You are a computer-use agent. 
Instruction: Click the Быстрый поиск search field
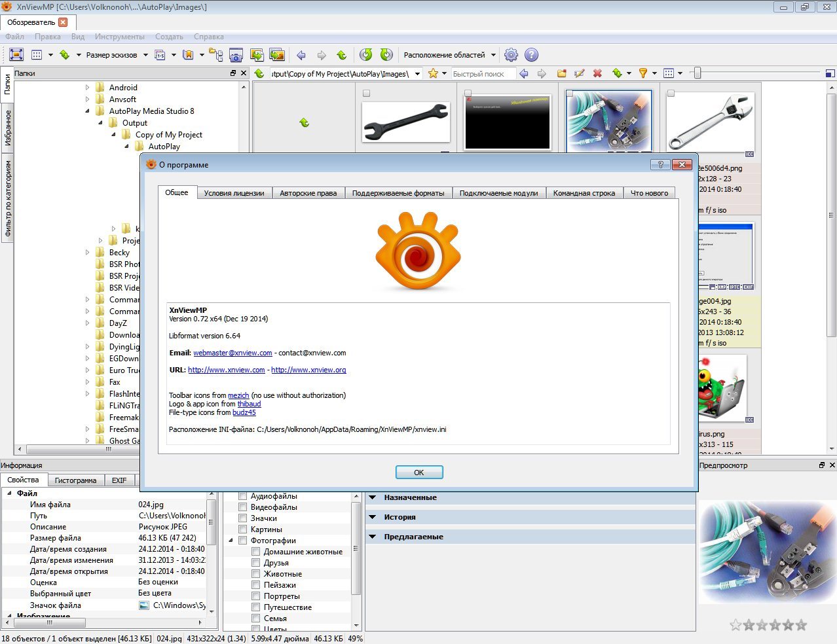pos(483,74)
